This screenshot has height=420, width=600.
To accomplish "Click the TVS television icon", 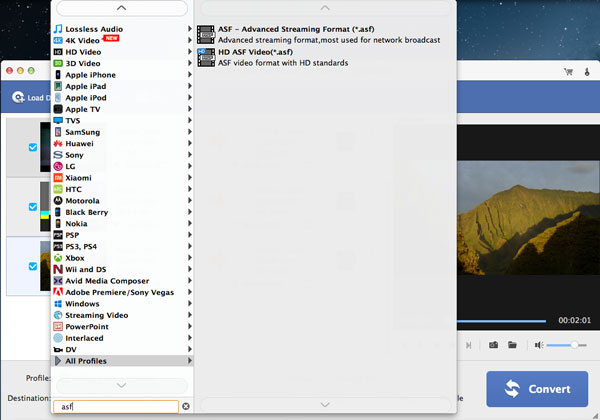I will point(58,120).
